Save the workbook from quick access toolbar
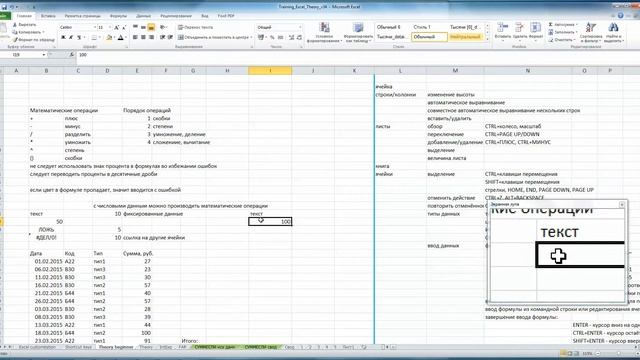 pos(4,7)
